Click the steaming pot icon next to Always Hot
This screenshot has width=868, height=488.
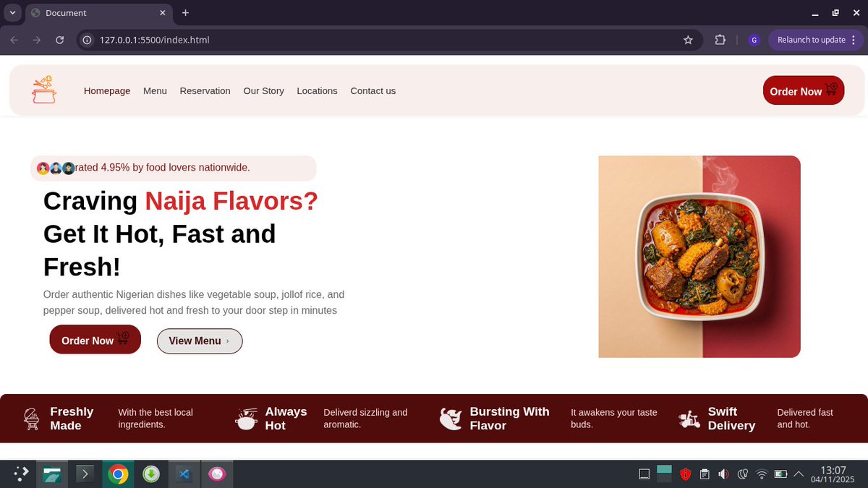click(x=246, y=418)
